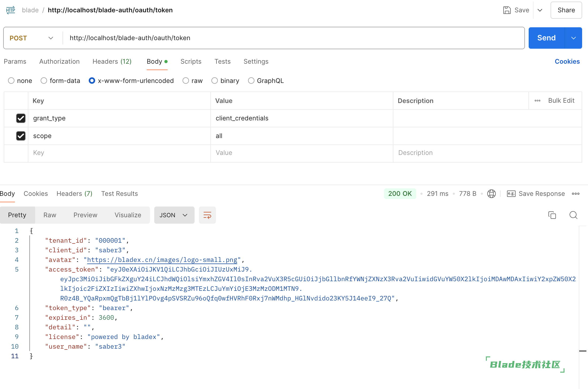Click the Save button label
This screenshot has width=588, height=389.
coord(522,10)
